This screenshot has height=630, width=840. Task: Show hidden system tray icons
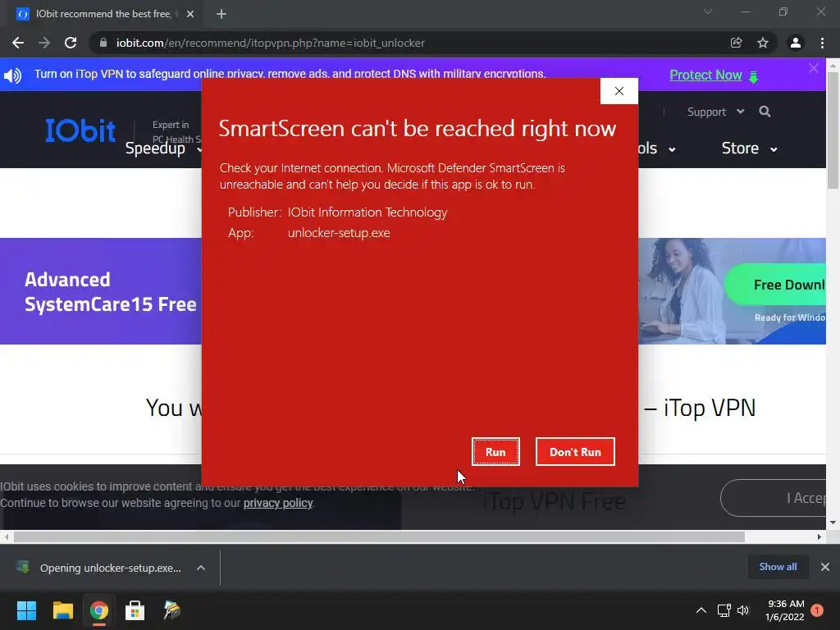(701, 610)
